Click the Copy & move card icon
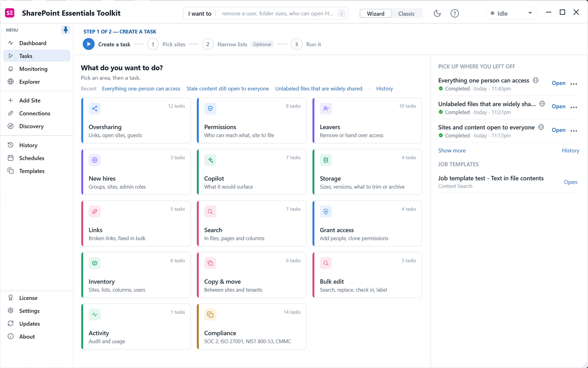 click(210, 263)
